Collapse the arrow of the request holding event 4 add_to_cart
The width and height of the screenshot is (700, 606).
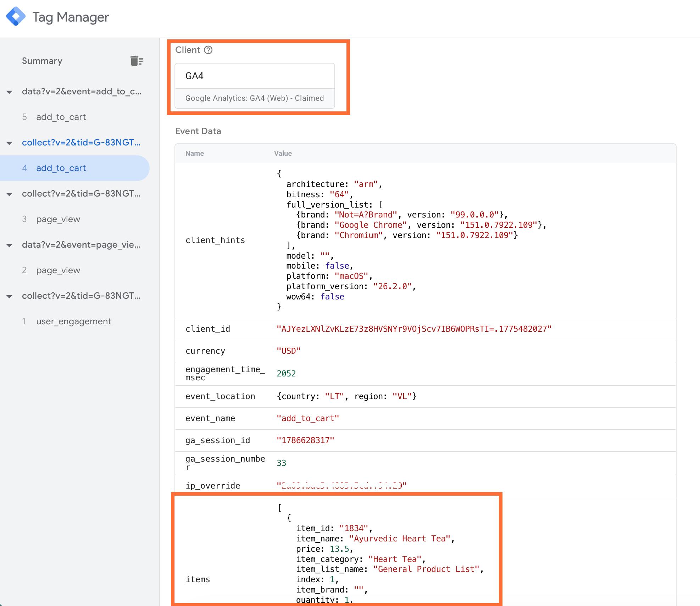click(10, 143)
